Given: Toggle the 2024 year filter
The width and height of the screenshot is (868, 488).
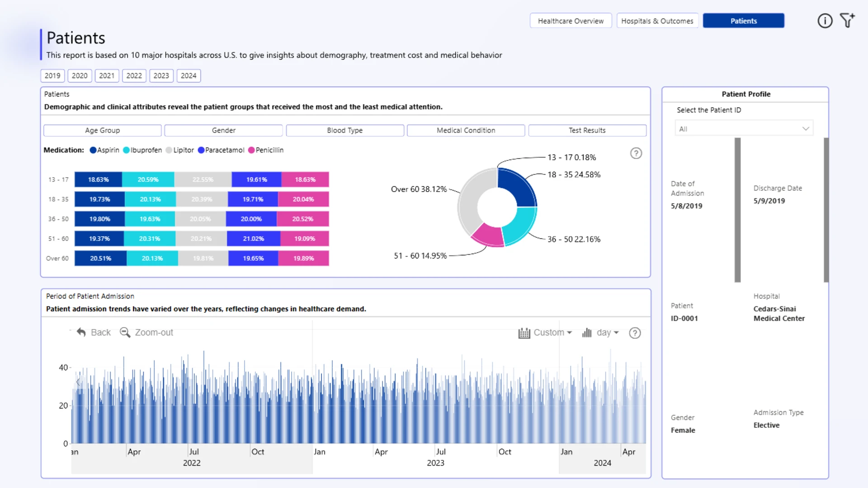Looking at the screenshot, I should 189,76.
